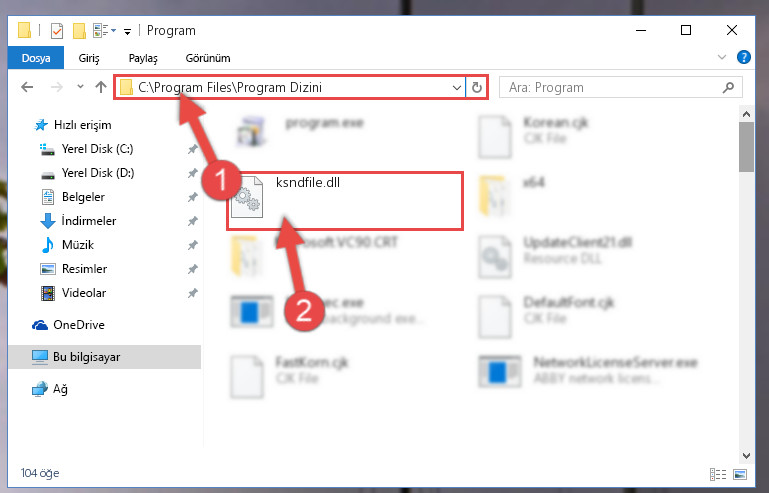Screen dimensions: 769x493
Task: Unpin Yerel Disk (C:) from quick access
Action: point(192,149)
